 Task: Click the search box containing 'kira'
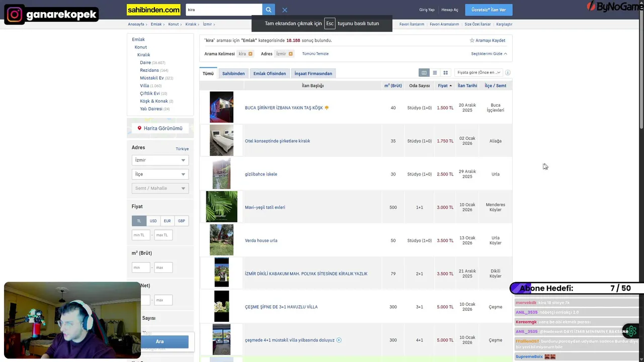(x=224, y=10)
